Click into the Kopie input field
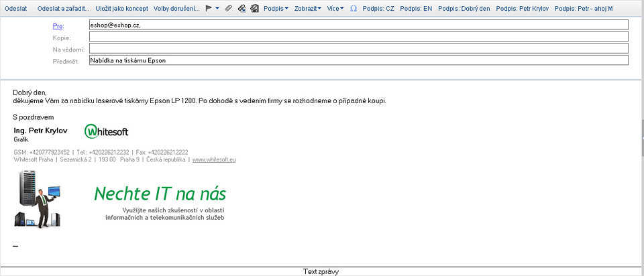644x276 pixels. [x=358, y=37]
